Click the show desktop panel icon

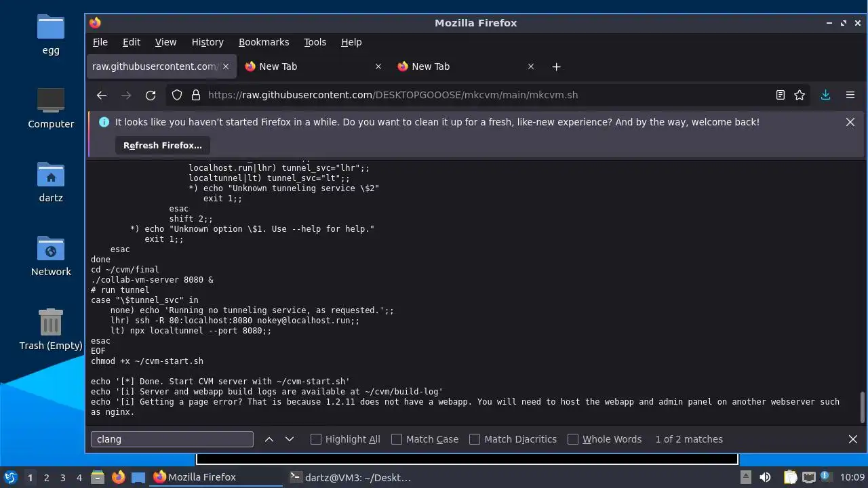coord(138,477)
